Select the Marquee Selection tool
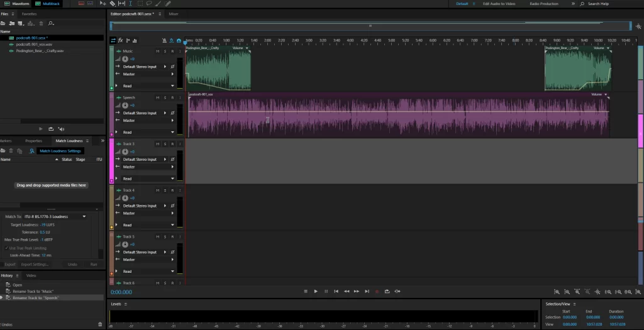This screenshot has height=330, width=644. click(x=140, y=4)
